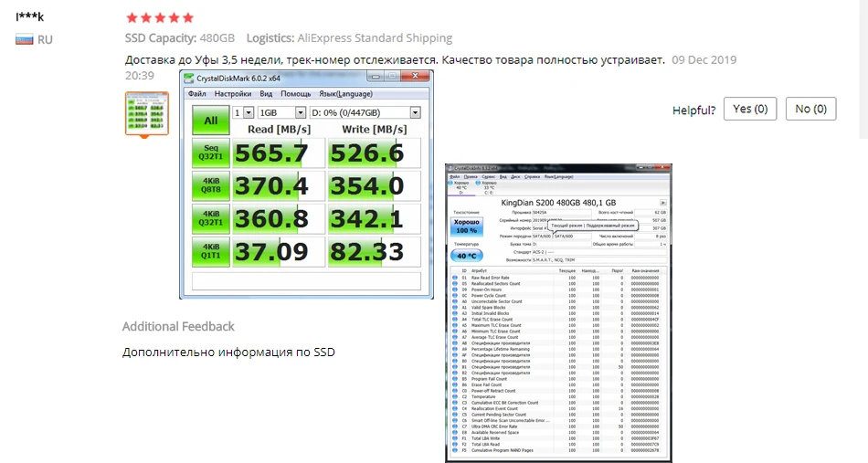Click the 4KiB Q8T8 test button
The width and height of the screenshot is (868, 463).
pos(210,185)
